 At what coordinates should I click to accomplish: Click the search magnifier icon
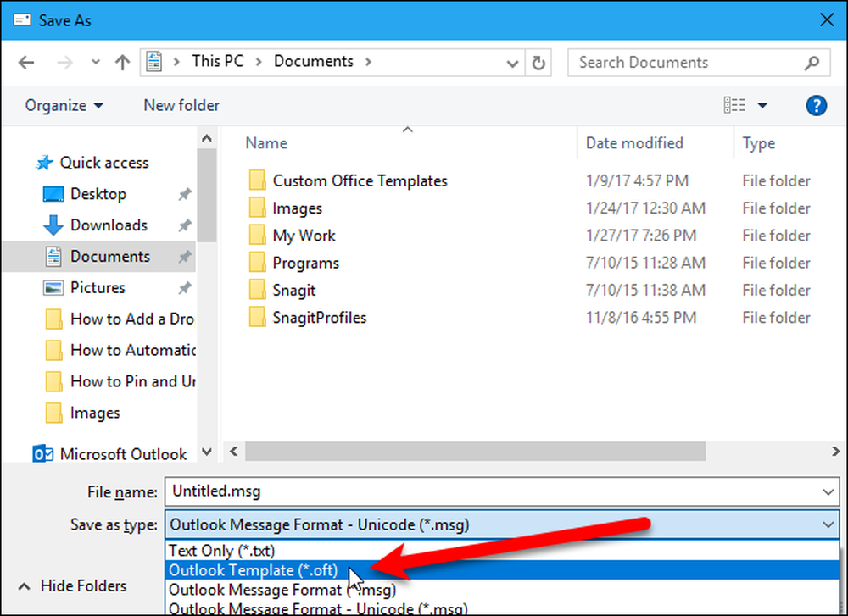(x=812, y=63)
